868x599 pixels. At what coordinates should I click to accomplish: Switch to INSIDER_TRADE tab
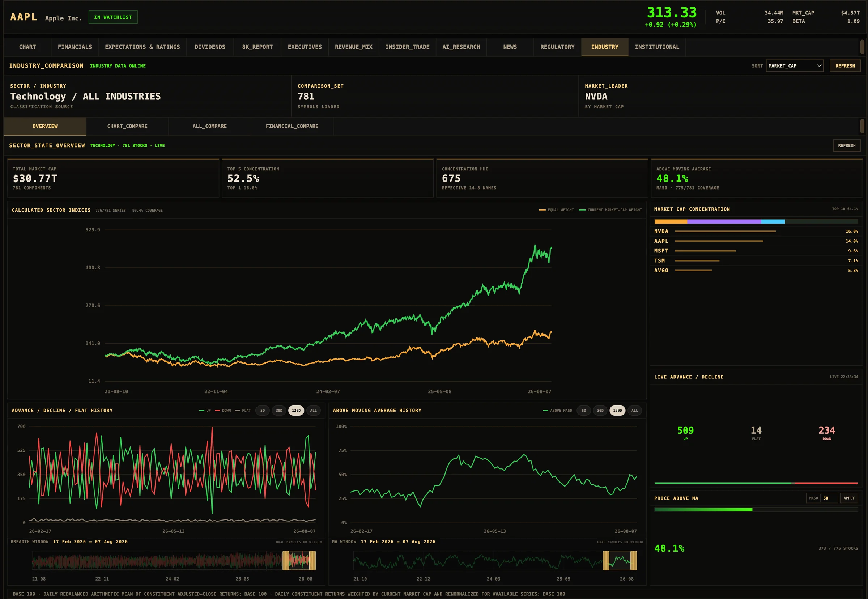coord(407,47)
